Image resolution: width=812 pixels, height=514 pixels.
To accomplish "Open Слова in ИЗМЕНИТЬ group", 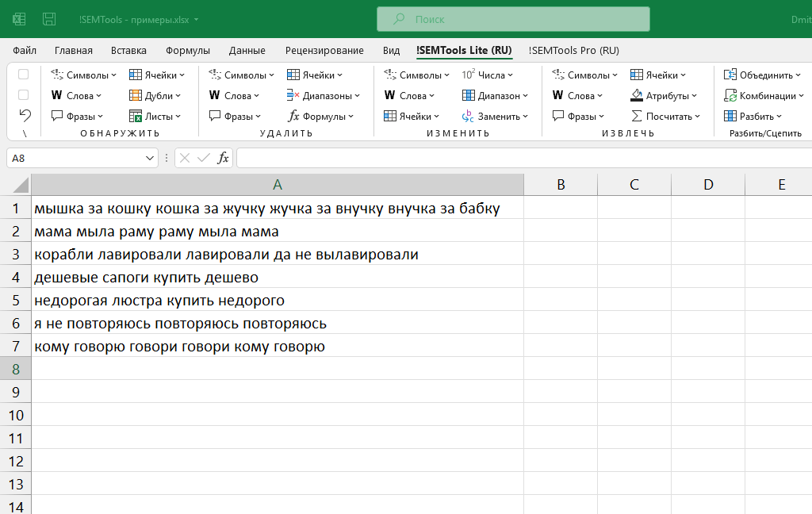I will click(410, 96).
